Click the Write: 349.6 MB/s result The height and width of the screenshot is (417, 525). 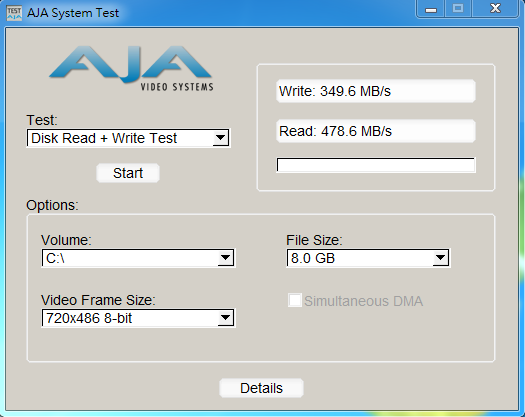coord(376,91)
